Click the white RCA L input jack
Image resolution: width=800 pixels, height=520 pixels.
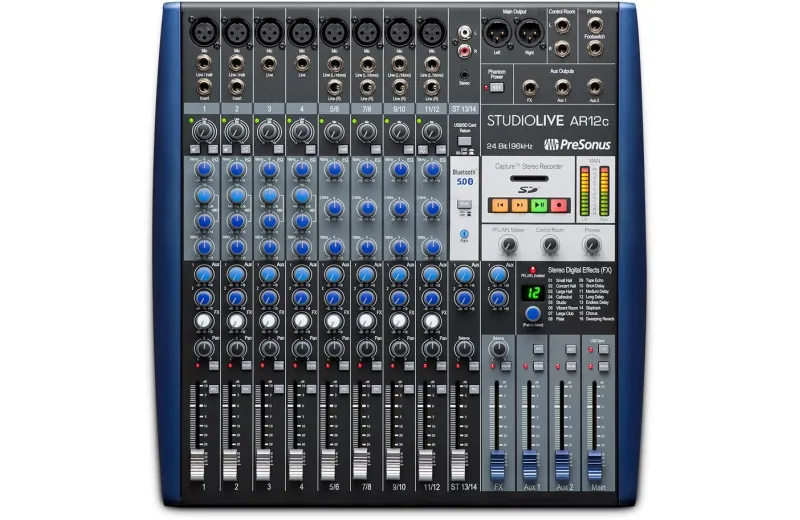(x=464, y=33)
